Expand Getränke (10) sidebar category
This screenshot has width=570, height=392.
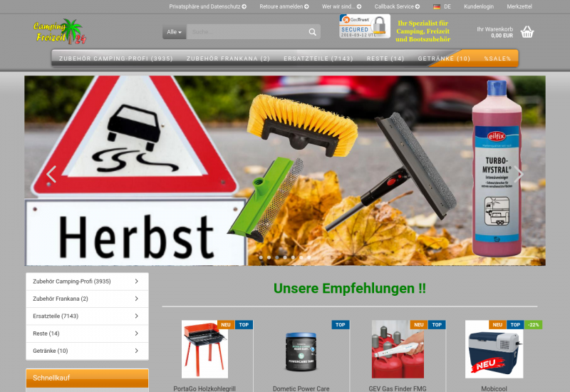(x=136, y=351)
